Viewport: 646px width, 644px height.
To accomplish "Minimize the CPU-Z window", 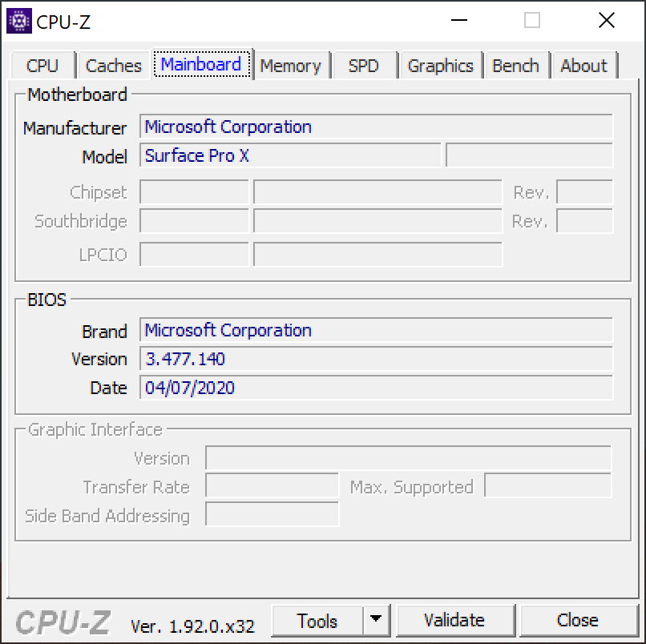I will point(459,20).
